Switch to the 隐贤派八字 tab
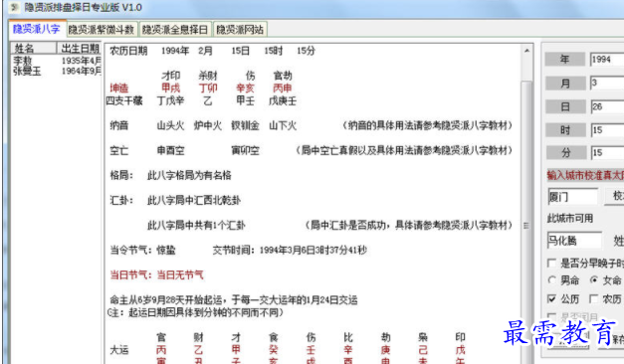This screenshot has height=364, width=624. click(x=37, y=29)
